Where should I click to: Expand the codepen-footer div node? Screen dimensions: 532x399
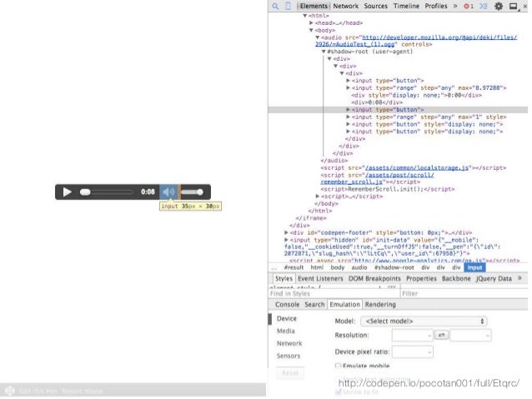coord(286,232)
